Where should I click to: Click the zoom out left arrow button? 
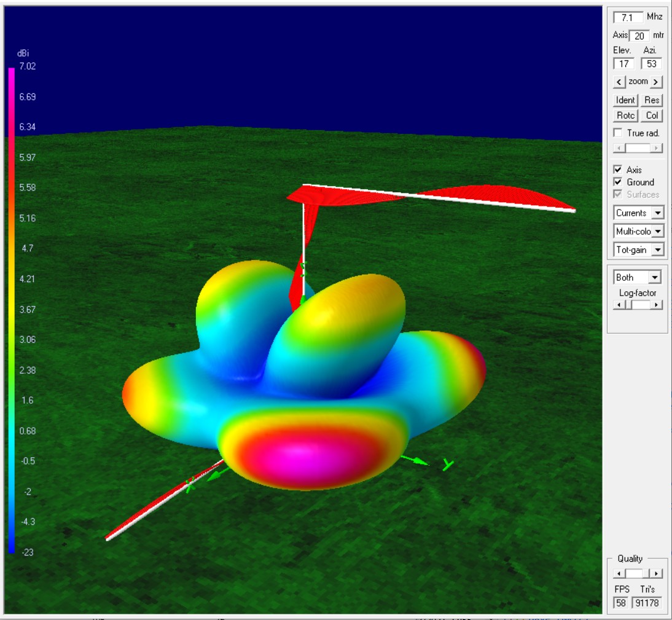coord(619,82)
